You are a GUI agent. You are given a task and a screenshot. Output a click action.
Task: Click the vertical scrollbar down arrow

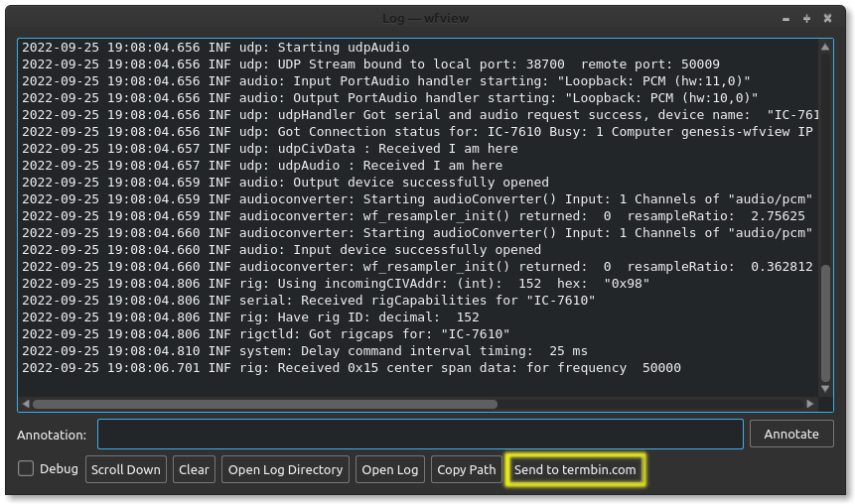click(825, 389)
